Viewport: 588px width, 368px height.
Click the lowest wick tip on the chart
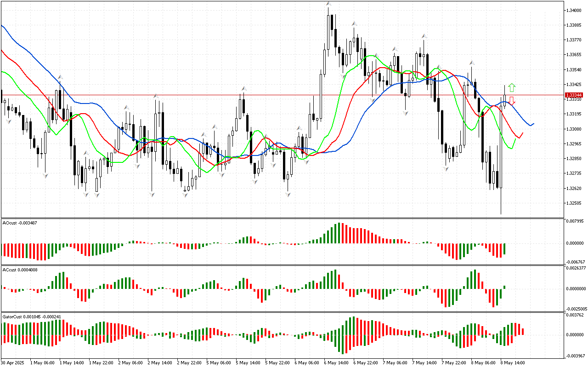(501, 214)
